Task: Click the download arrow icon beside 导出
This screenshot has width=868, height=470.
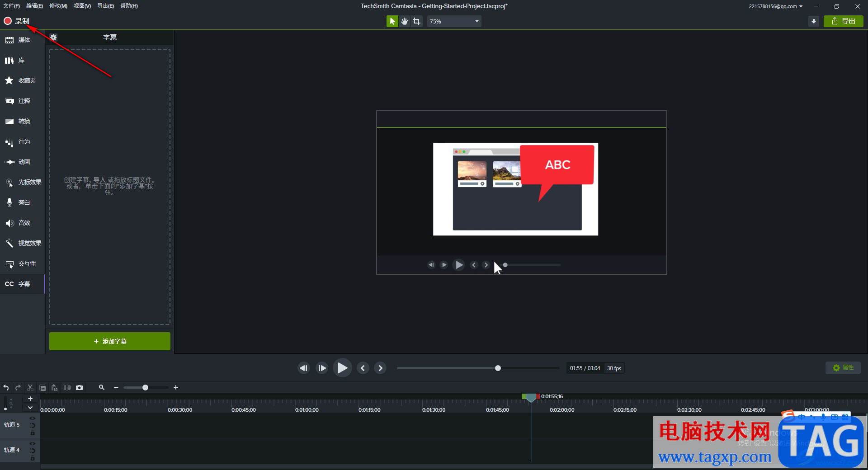Action: 813,21
